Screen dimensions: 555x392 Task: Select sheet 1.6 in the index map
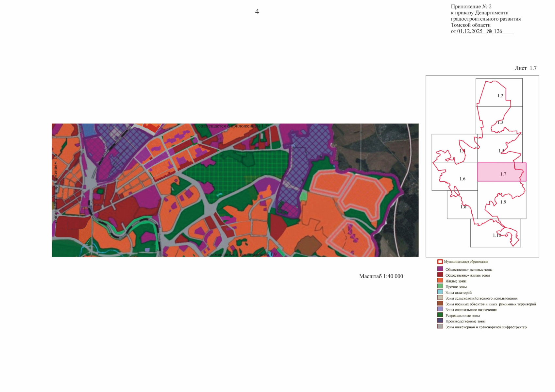462,179
